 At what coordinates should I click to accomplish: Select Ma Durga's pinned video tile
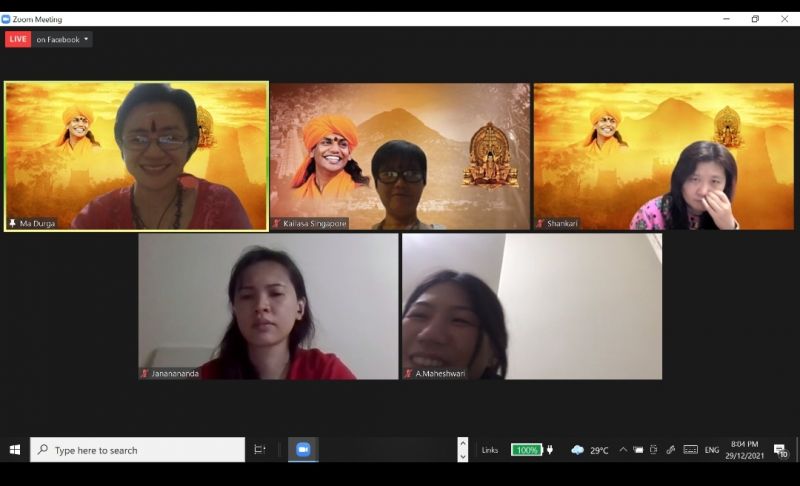pyautogui.click(x=136, y=156)
